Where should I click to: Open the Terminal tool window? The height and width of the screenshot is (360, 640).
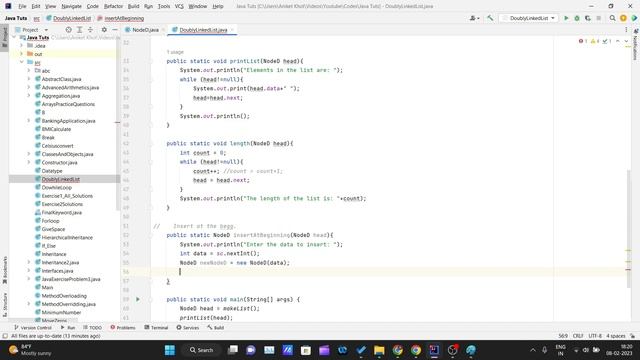156,327
